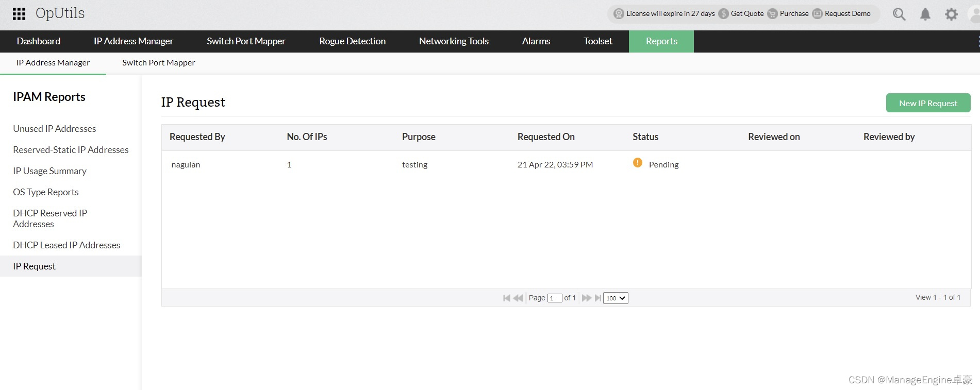Go to last page arrow

[598, 298]
